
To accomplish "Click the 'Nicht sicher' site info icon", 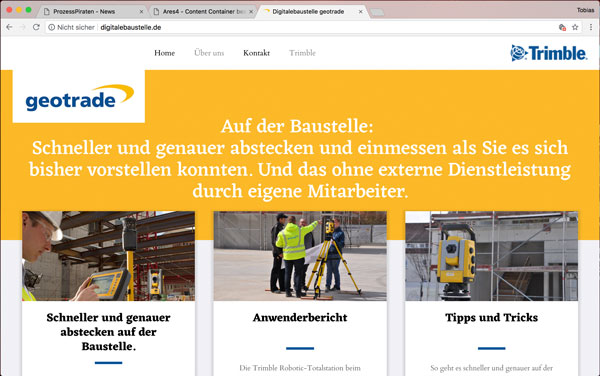I will click(52, 27).
